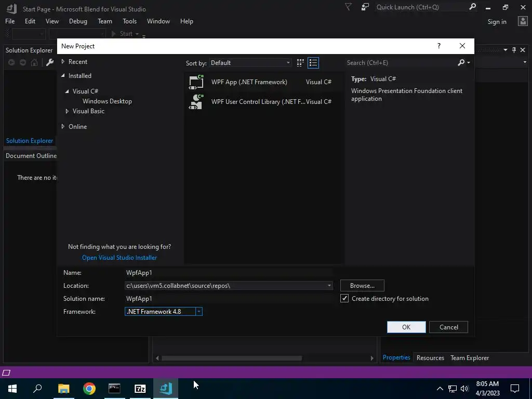Open 7-Zip from taskbar
This screenshot has height=399, width=532.
pyautogui.click(x=140, y=389)
